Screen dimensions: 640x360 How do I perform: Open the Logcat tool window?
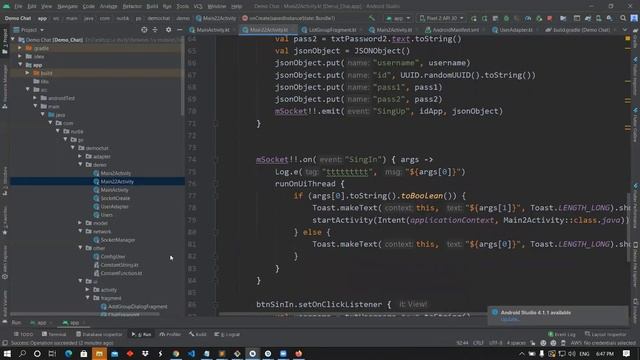tap(227, 334)
